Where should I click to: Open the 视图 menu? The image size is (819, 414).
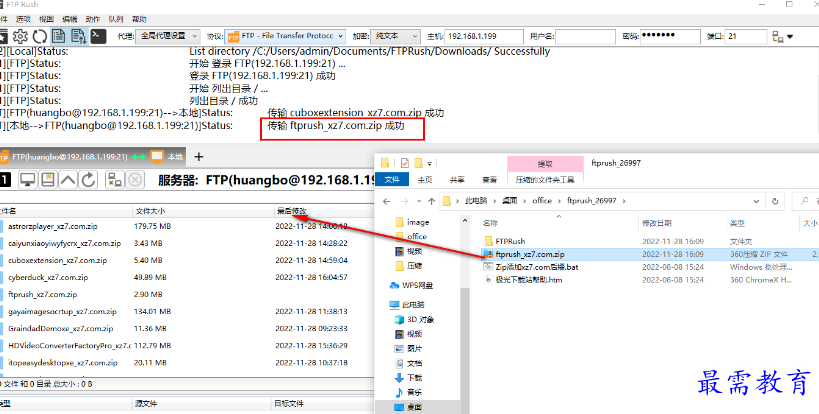pos(46,19)
